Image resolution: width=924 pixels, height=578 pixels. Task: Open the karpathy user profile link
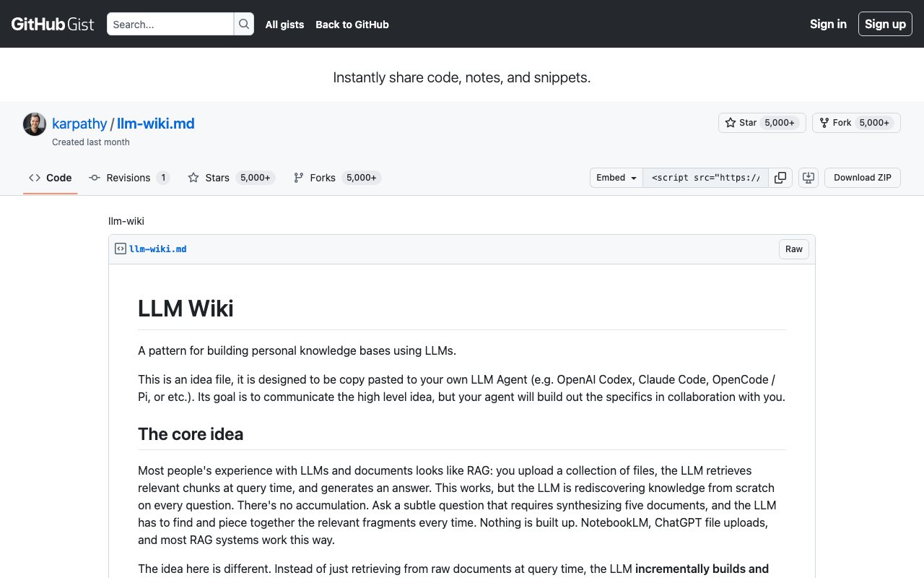click(x=79, y=124)
